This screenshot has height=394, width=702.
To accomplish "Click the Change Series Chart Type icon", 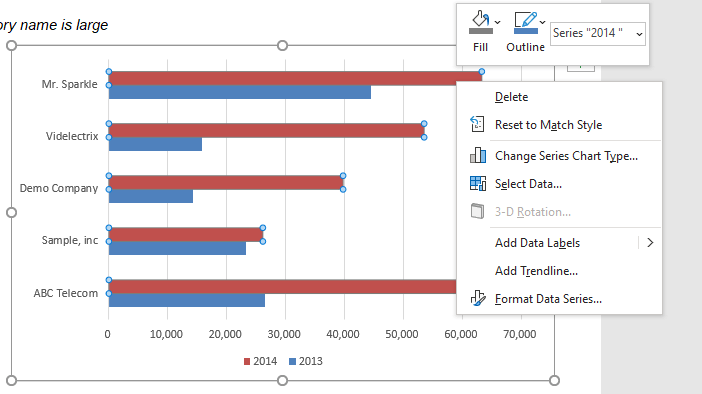I will click(x=478, y=155).
